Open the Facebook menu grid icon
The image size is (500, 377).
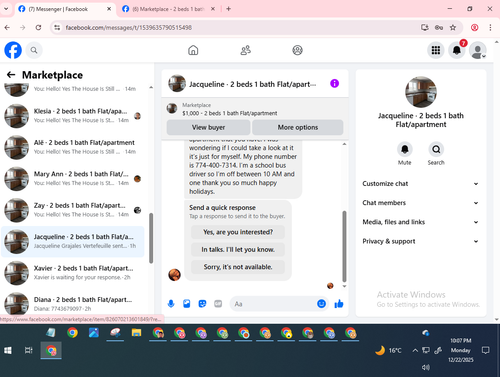tap(436, 50)
